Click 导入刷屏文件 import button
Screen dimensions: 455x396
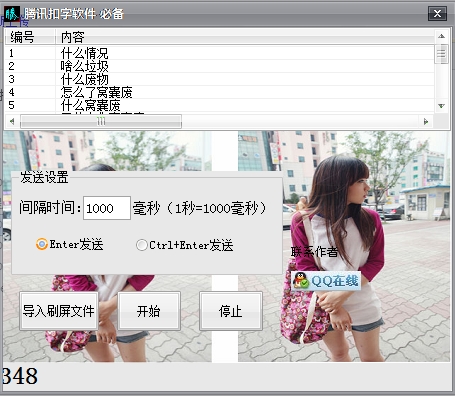coord(59,311)
